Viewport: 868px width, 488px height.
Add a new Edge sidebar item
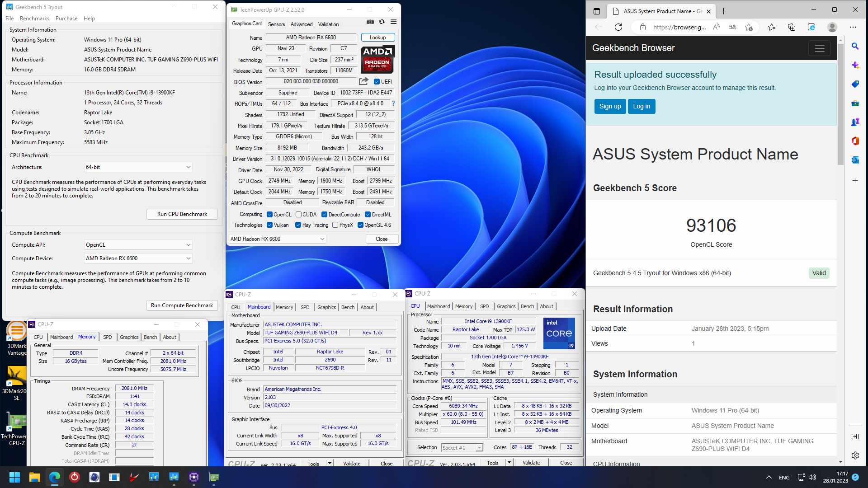coord(855,181)
